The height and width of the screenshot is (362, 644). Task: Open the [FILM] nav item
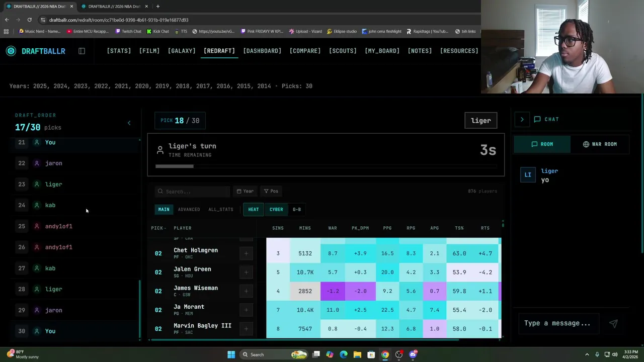pyautogui.click(x=149, y=51)
